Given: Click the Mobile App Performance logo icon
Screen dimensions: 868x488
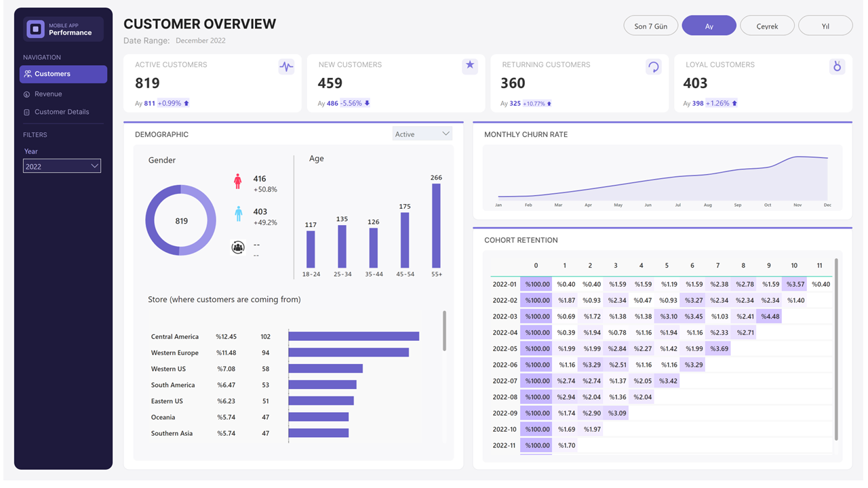Looking at the screenshot, I should coord(35,28).
